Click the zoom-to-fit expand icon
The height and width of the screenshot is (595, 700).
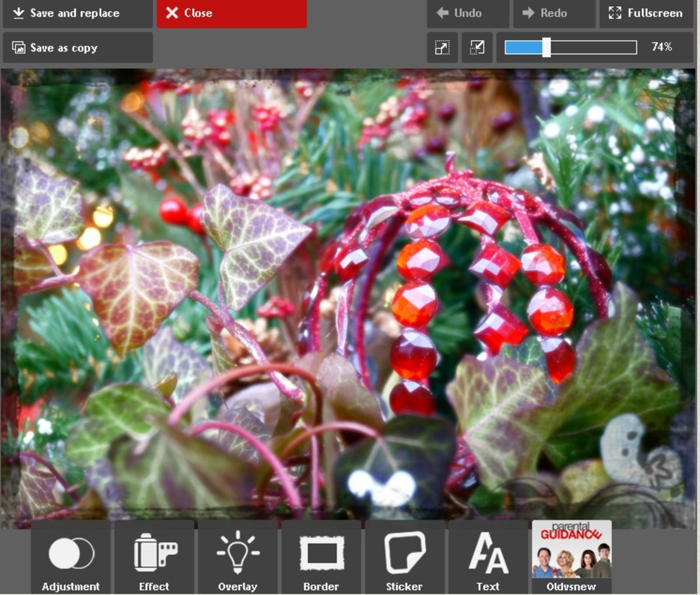(442, 48)
